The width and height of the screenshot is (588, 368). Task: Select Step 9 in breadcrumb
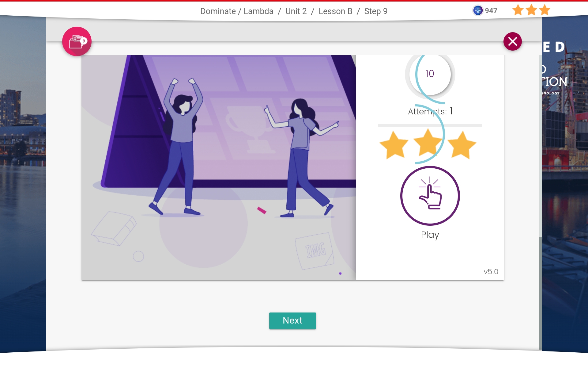point(376,11)
